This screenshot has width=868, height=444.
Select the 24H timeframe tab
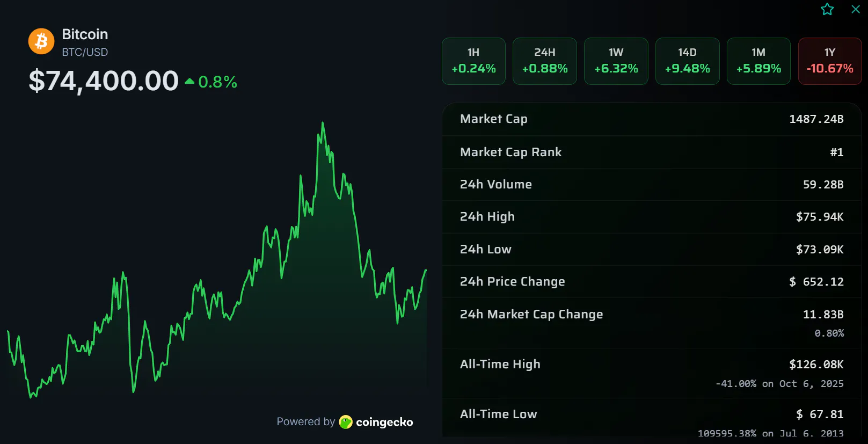tap(545, 61)
